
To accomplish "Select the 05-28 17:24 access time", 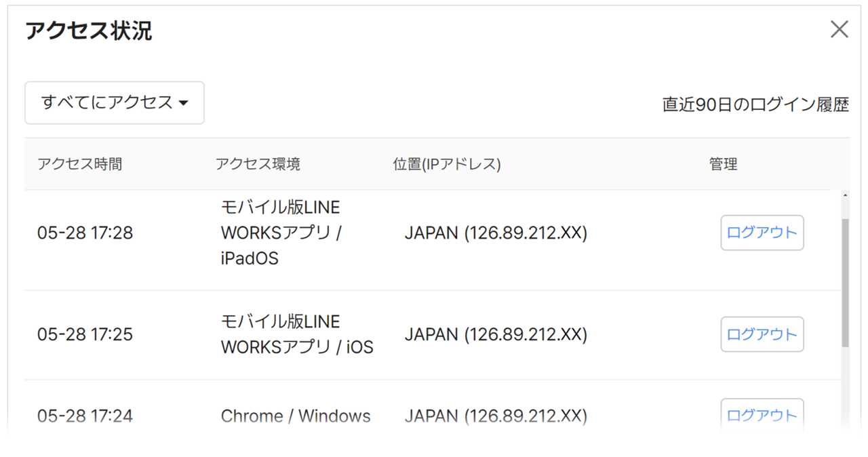I will (x=85, y=416).
